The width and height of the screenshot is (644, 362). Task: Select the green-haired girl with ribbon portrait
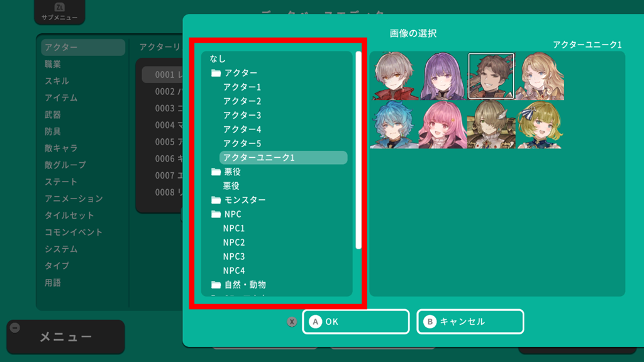click(540, 125)
